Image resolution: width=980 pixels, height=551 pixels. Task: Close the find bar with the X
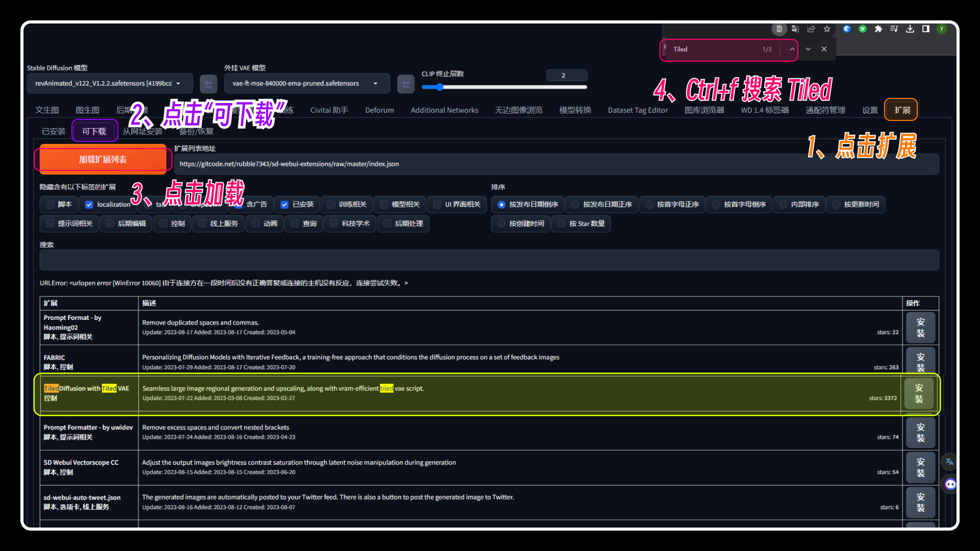(x=824, y=49)
